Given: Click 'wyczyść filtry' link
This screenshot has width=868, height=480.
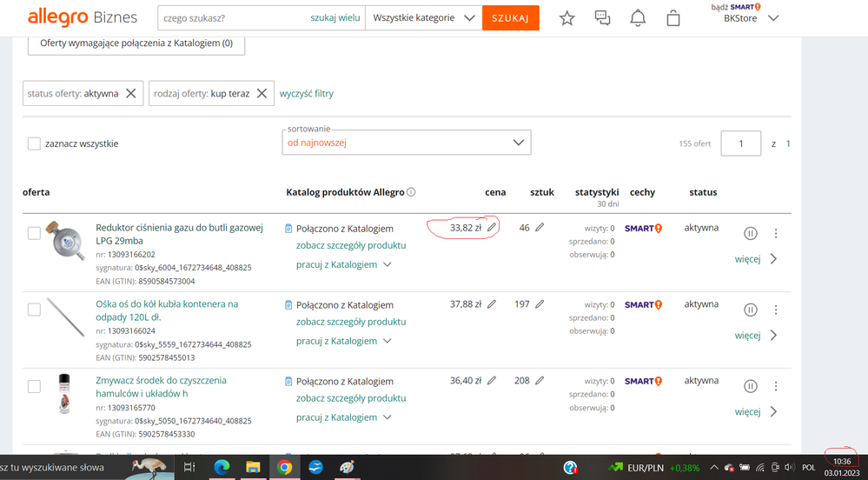Looking at the screenshot, I should point(306,93).
